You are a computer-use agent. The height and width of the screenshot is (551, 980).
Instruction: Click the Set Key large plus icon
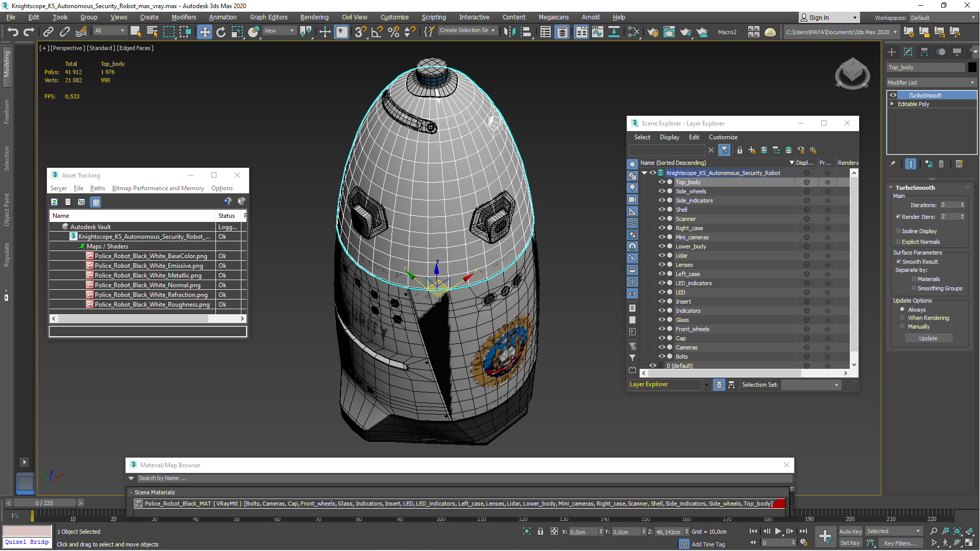point(825,536)
